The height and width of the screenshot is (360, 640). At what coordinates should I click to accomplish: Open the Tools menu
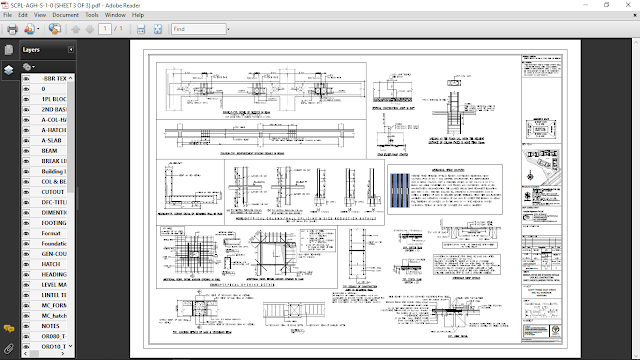click(92, 15)
